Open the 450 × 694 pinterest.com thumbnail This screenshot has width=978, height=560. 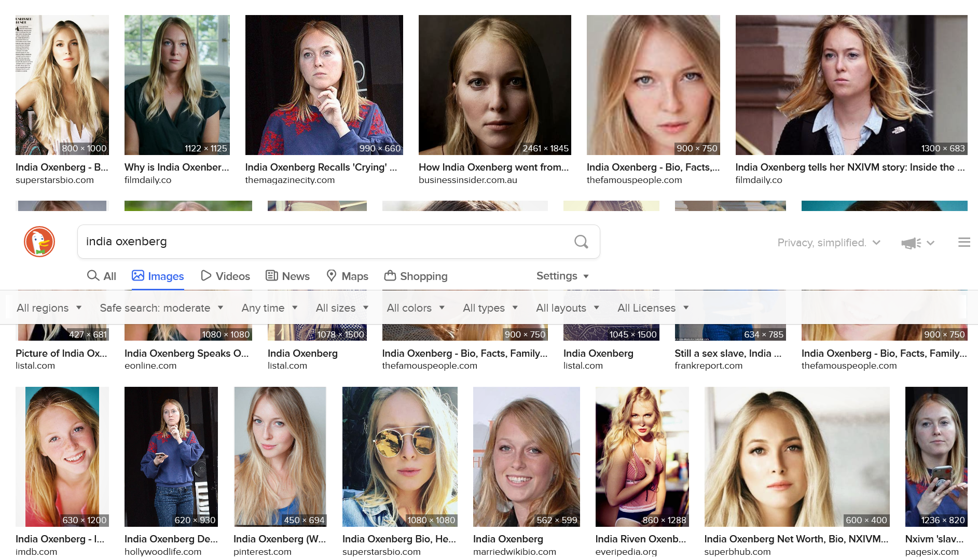point(280,457)
